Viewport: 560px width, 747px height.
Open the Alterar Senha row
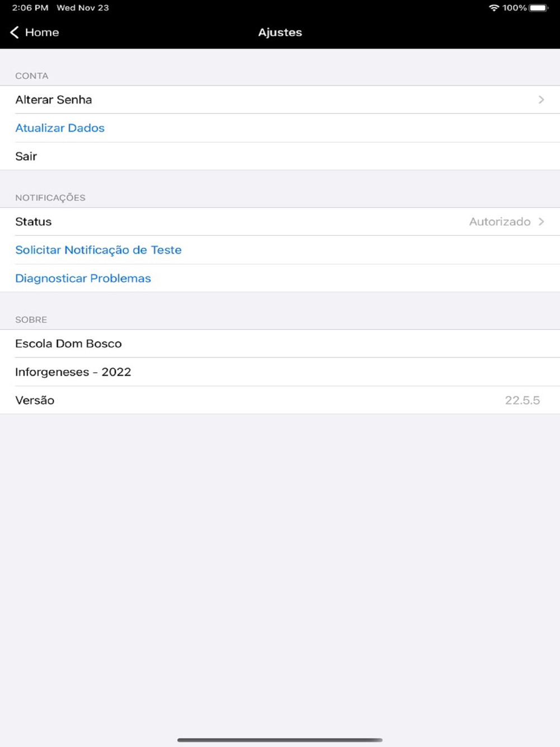pos(280,100)
